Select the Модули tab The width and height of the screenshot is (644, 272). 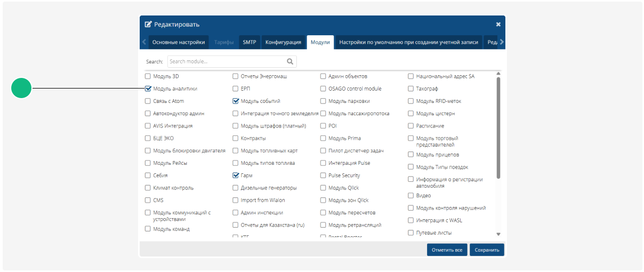320,42
